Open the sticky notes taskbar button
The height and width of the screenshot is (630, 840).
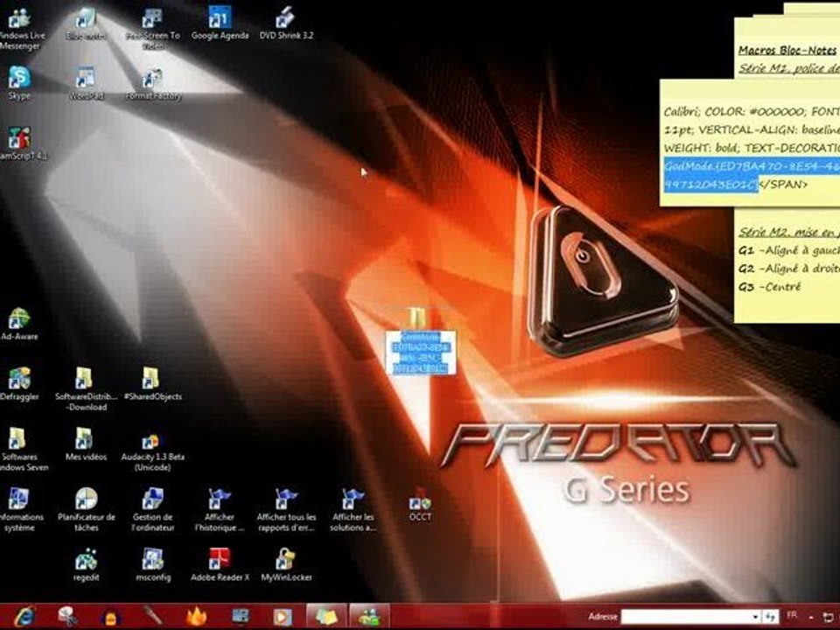click(x=326, y=617)
